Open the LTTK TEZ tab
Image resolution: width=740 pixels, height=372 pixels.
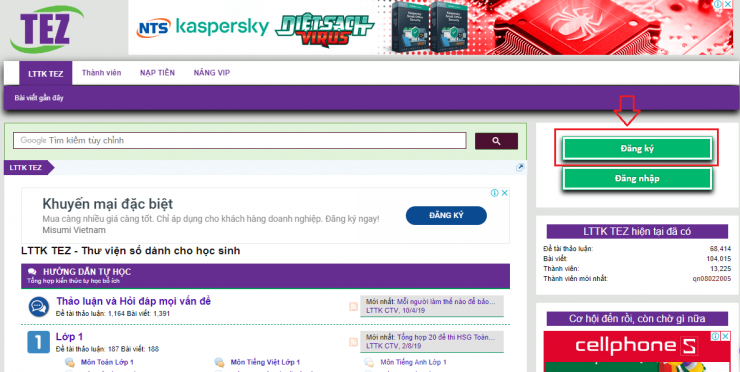pyautogui.click(x=45, y=74)
